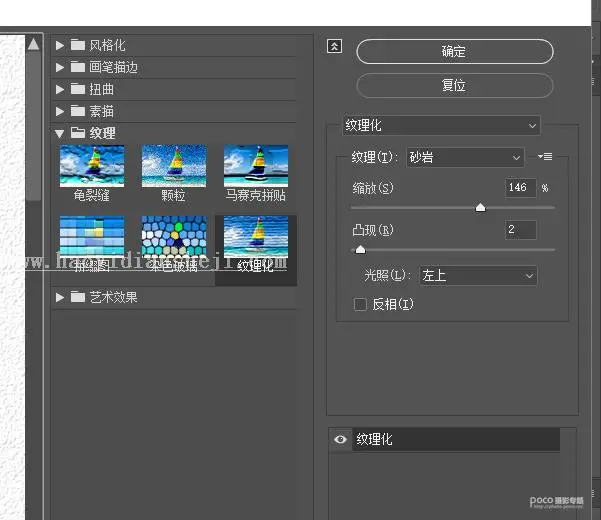The height and width of the screenshot is (520, 601).
Task: Click the 缩放 value field showing 146
Action: (520, 188)
